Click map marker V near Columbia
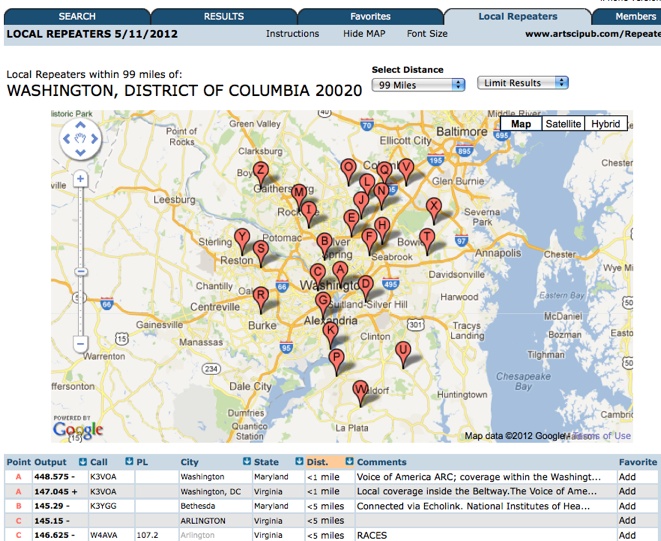This screenshot has width=661, height=541. (x=406, y=170)
